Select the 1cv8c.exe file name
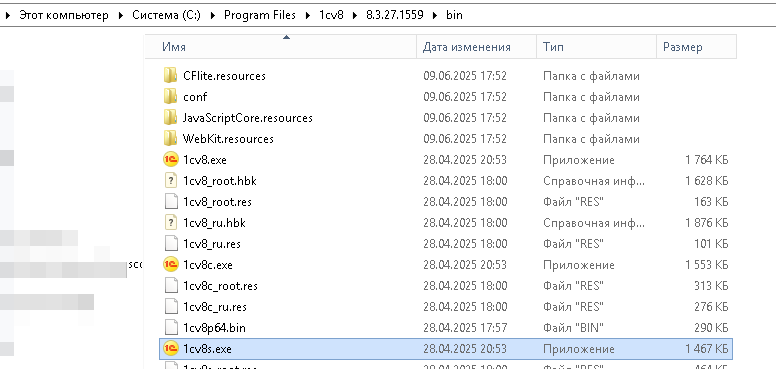This screenshot has width=776, height=369. pyautogui.click(x=208, y=265)
